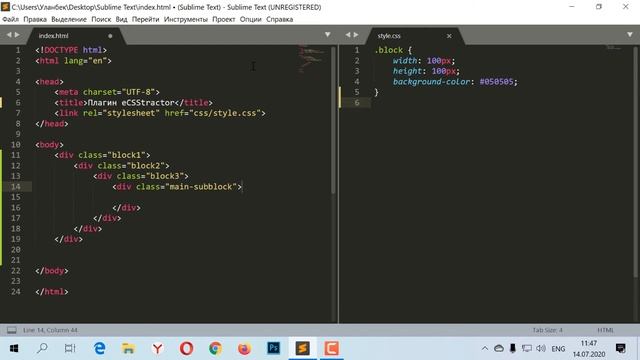This screenshot has width=640, height=360.
Task: Open Photoshop from taskbar
Action: pos(273,348)
